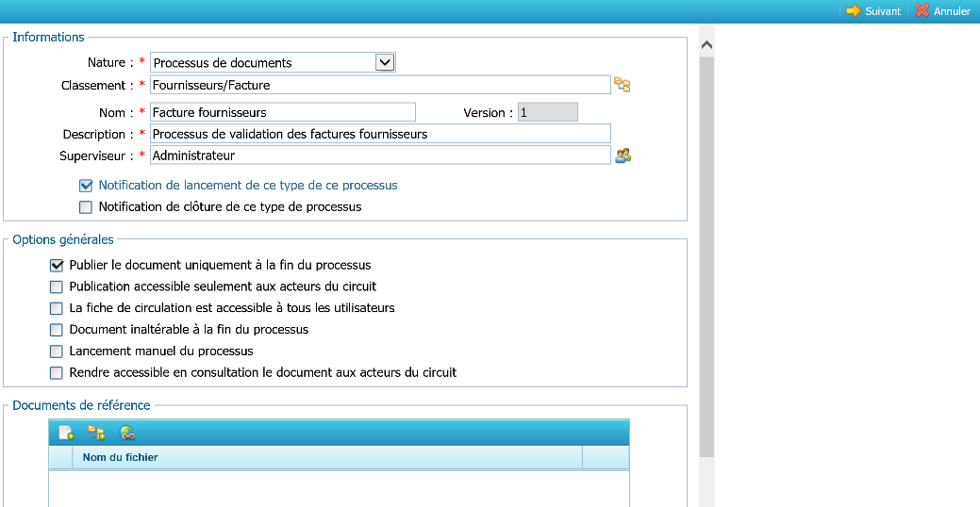Click the add link icon in reference toolbar
The image size is (980, 507).
pos(127,433)
